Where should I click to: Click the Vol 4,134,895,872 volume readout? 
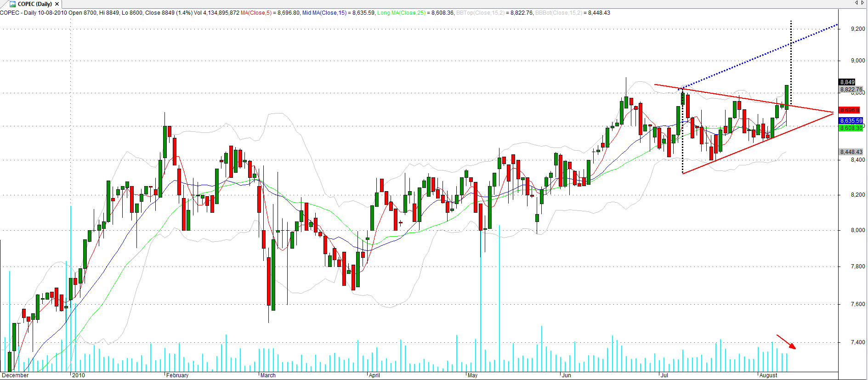tap(216, 13)
